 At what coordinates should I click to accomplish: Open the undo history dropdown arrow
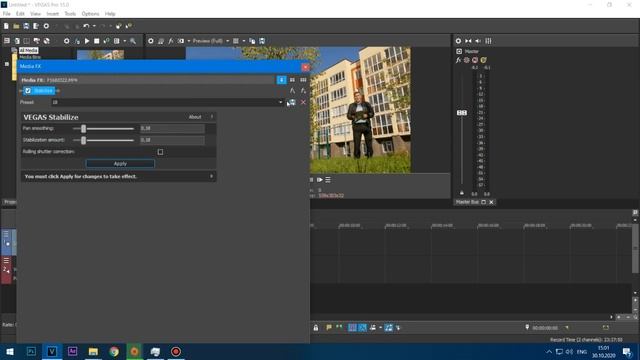tap(94, 26)
